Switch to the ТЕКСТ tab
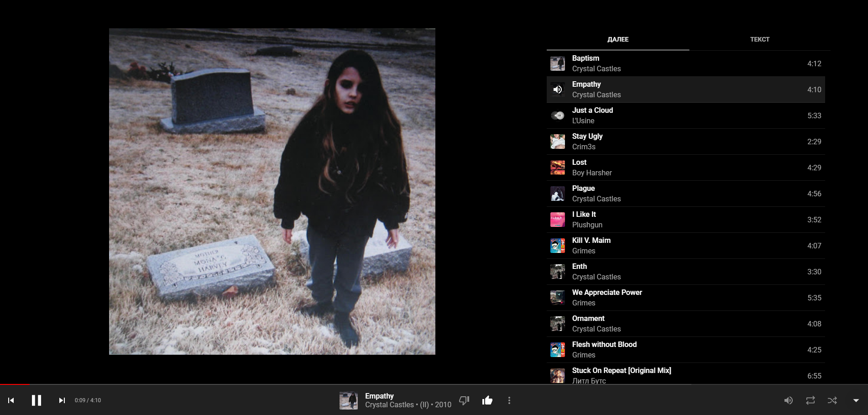 [760, 39]
